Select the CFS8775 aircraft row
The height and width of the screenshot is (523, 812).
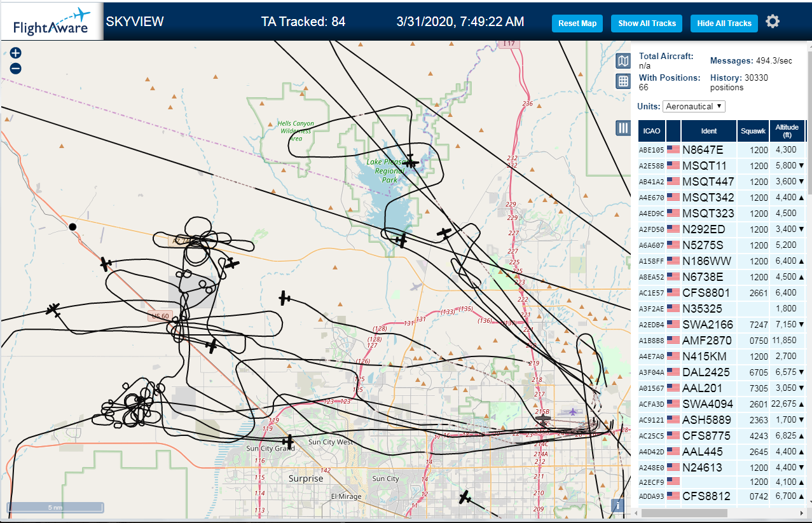[722, 436]
